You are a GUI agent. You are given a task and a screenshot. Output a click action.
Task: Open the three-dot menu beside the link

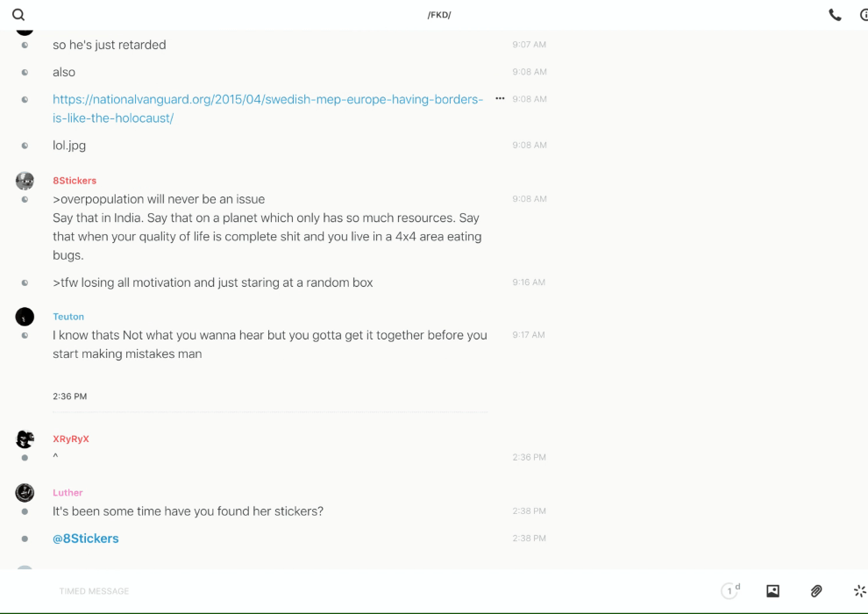point(500,99)
